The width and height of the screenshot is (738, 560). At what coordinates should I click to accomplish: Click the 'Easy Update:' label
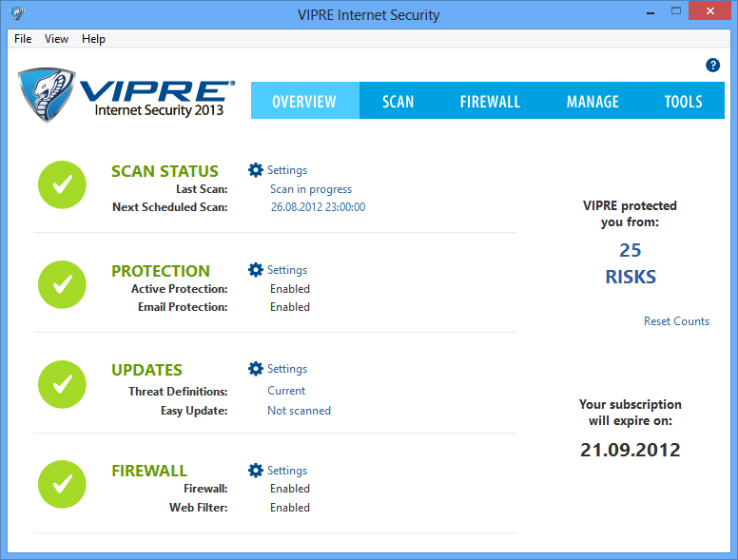pos(194,411)
